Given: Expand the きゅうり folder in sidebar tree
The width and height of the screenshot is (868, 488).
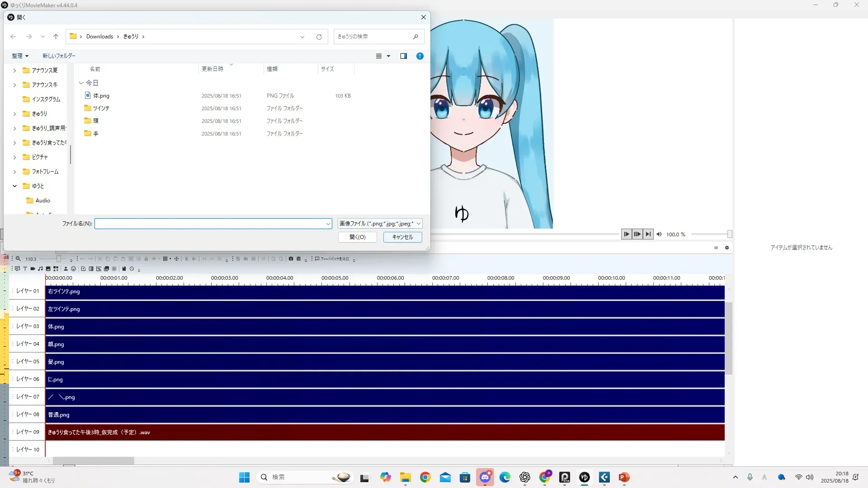Looking at the screenshot, I should pyautogui.click(x=14, y=114).
